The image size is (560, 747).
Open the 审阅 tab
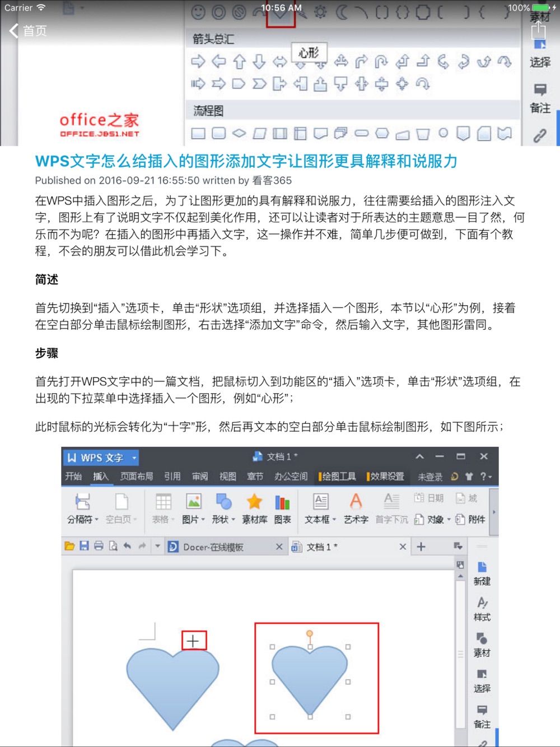(200, 477)
